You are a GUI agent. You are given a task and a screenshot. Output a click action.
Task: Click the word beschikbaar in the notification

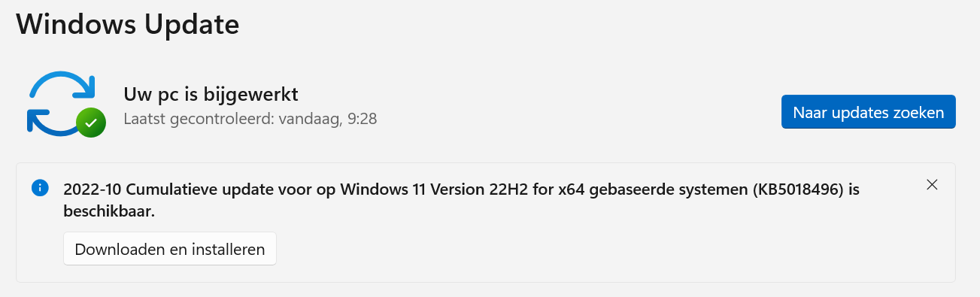(109, 212)
